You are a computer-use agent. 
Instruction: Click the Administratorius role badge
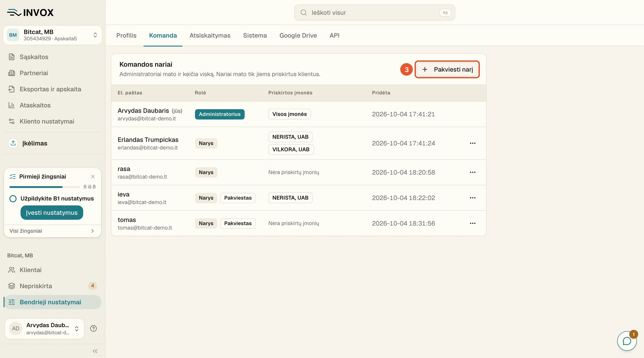(x=220, y=114)
